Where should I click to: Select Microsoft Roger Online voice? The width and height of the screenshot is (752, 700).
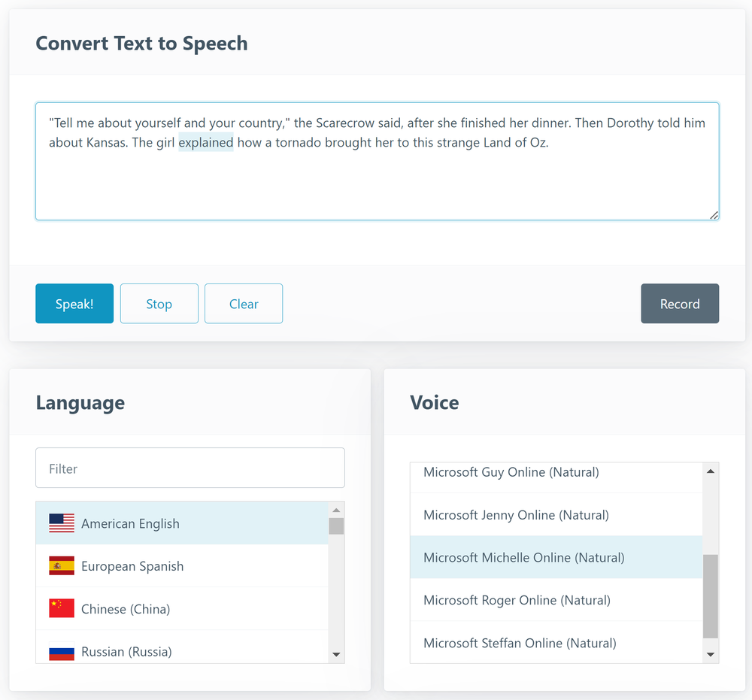coord(556,600)
